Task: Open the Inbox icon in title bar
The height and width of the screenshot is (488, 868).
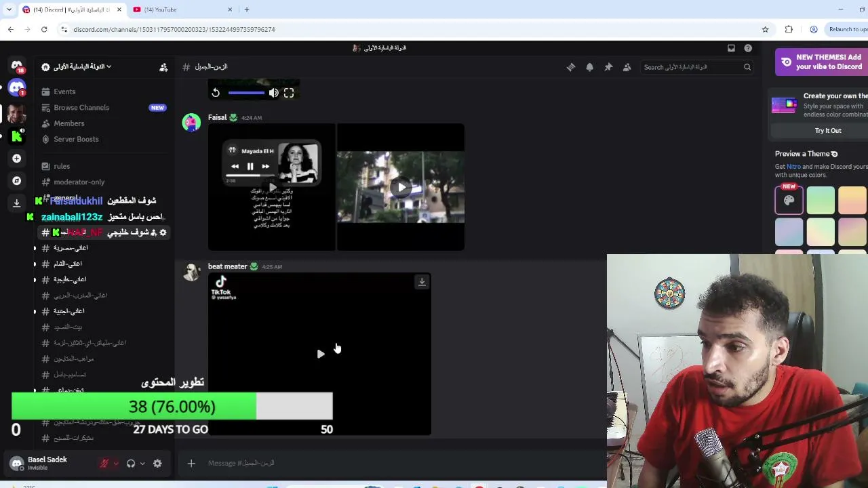Action: pos(731,48)
